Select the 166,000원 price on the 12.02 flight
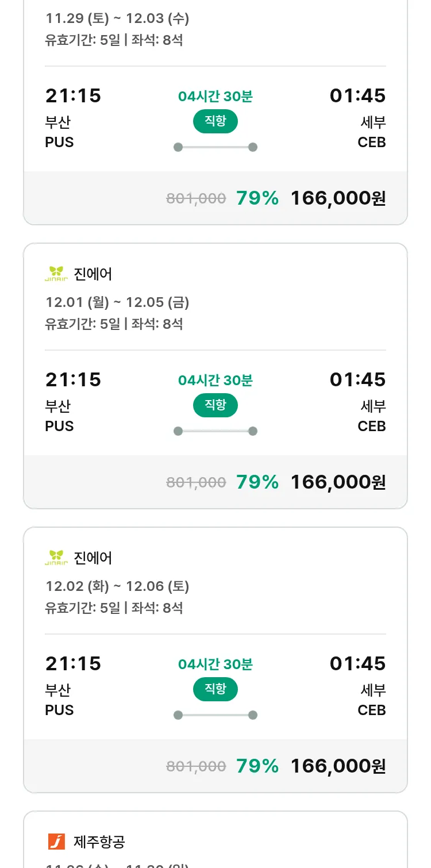The image size is (431, 868). [x=338, y=766]
